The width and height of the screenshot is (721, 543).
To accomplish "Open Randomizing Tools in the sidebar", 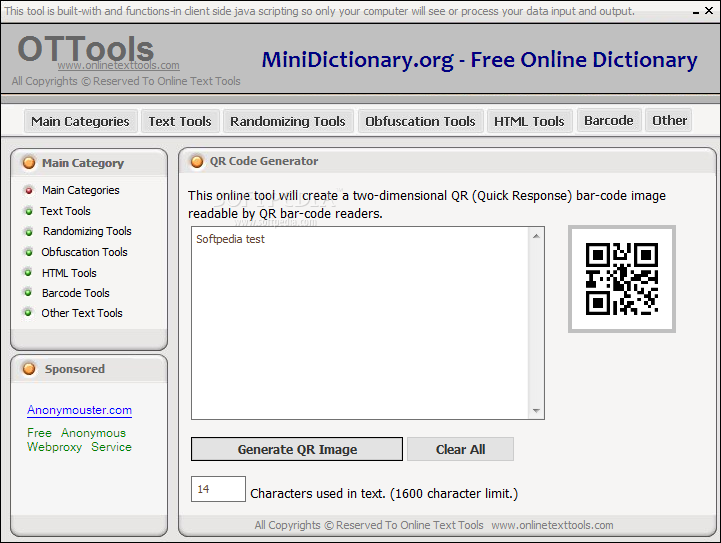I will [x=87, y=231].
